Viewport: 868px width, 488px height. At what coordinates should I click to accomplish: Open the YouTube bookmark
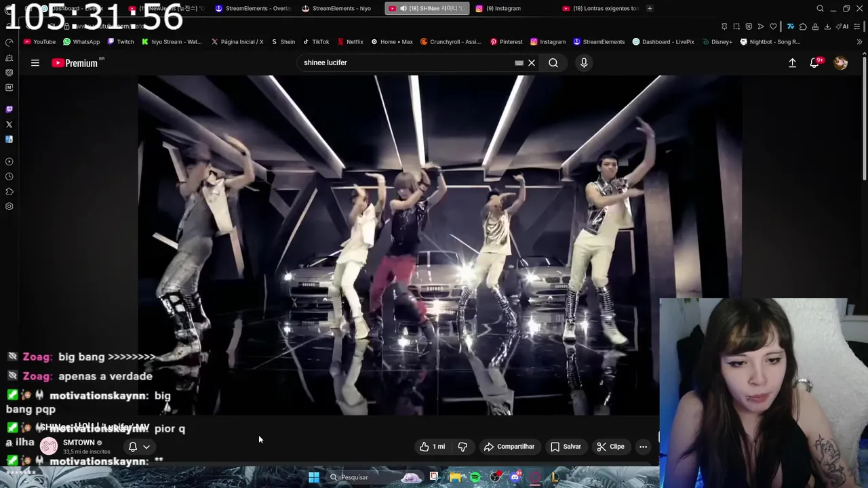[39, 41]
